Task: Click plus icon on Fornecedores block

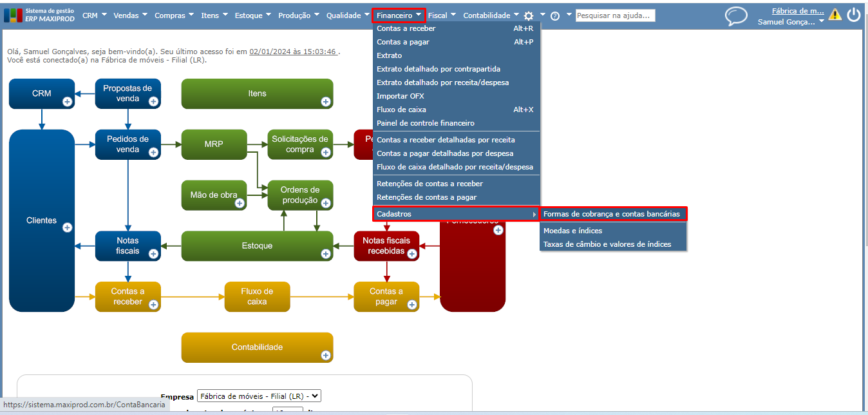Action: point(498,229)
